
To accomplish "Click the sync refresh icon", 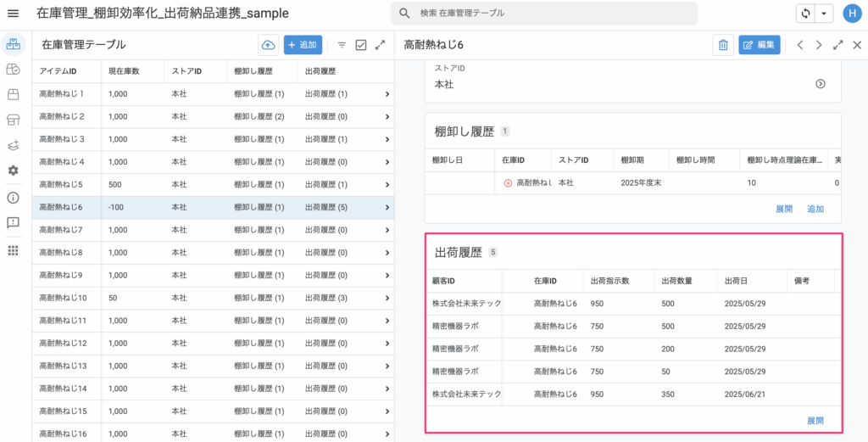I will (805, 14).
